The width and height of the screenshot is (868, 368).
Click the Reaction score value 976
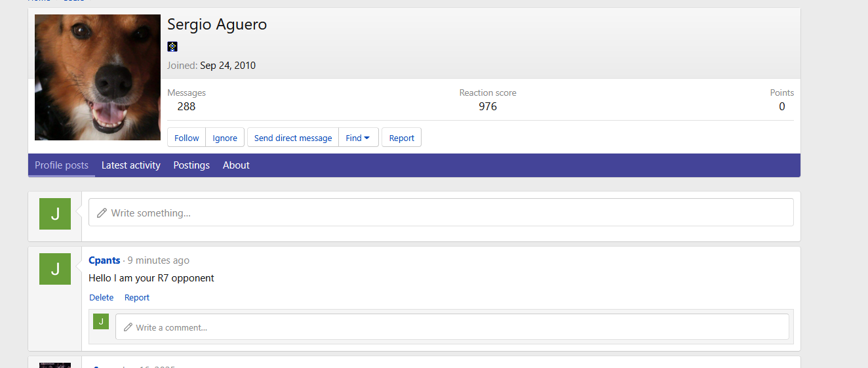click(x=488, y=106)
